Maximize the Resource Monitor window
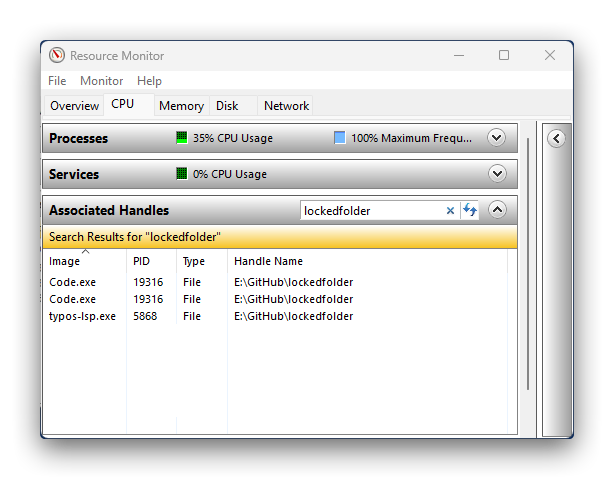Screen dimensions: 614x489 pyautogui.click(x=504, y=55)
